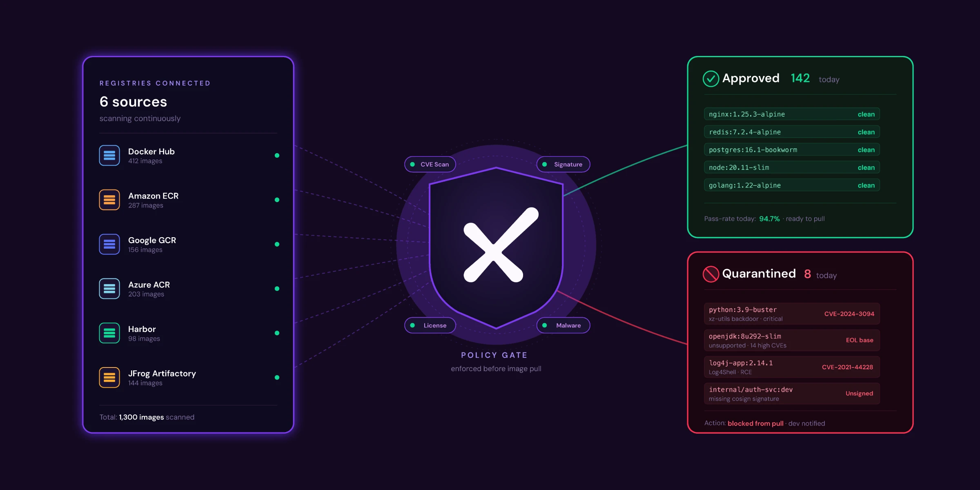Click the Quarantined count 8
The image size is (980, 490).
tap(807, 274)
